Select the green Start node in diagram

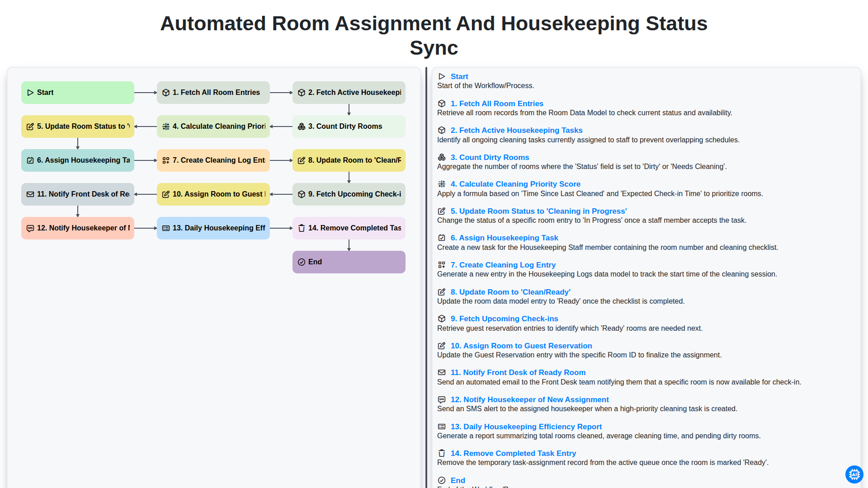[78, 93]
